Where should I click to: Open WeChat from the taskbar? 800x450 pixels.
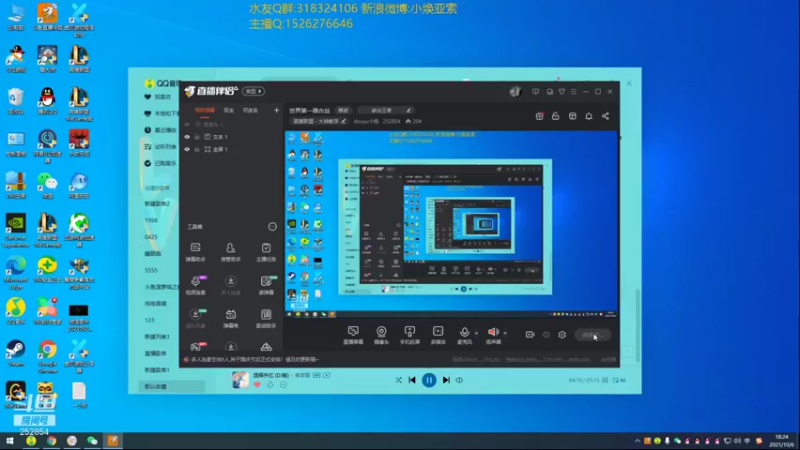[x=92, y=441]
